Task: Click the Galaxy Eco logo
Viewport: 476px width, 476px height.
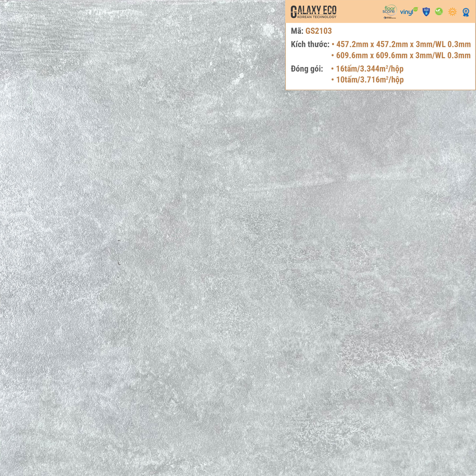Action: tap(313, 12)
